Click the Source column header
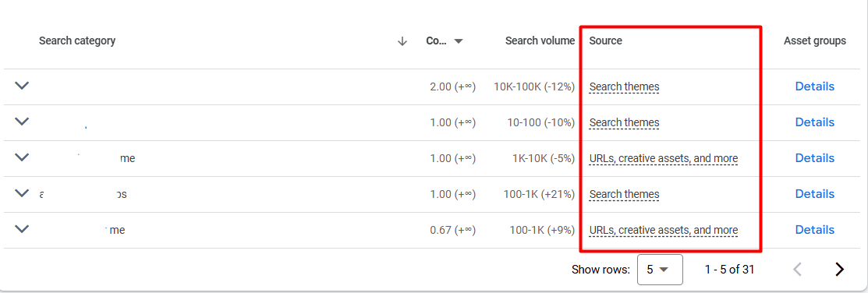This screenshot has width=868, height=293. [606, 41]
